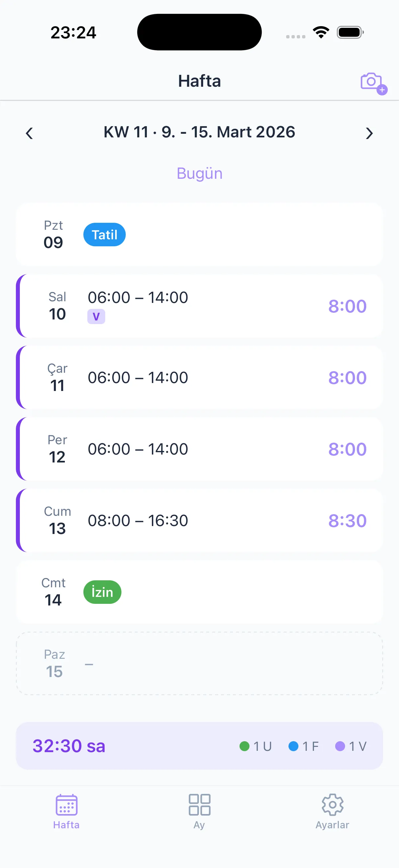Tap blue 1 F legend dot
The image size is (399, 868).
293,746
